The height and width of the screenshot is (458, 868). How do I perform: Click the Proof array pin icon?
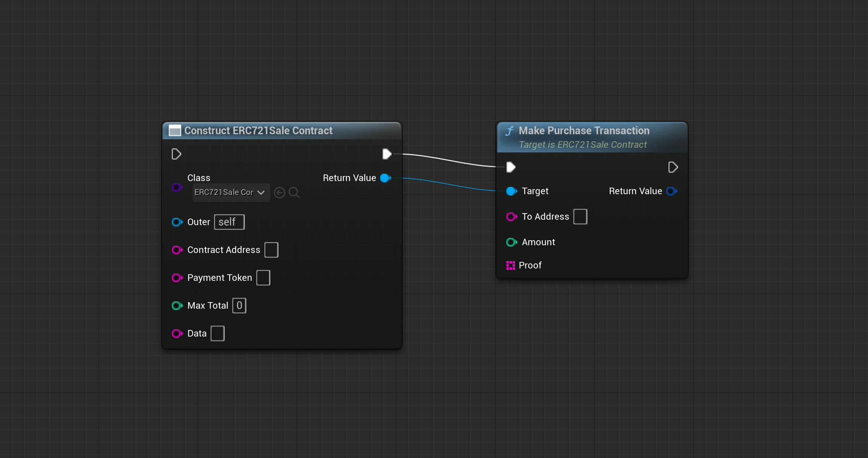510,265
